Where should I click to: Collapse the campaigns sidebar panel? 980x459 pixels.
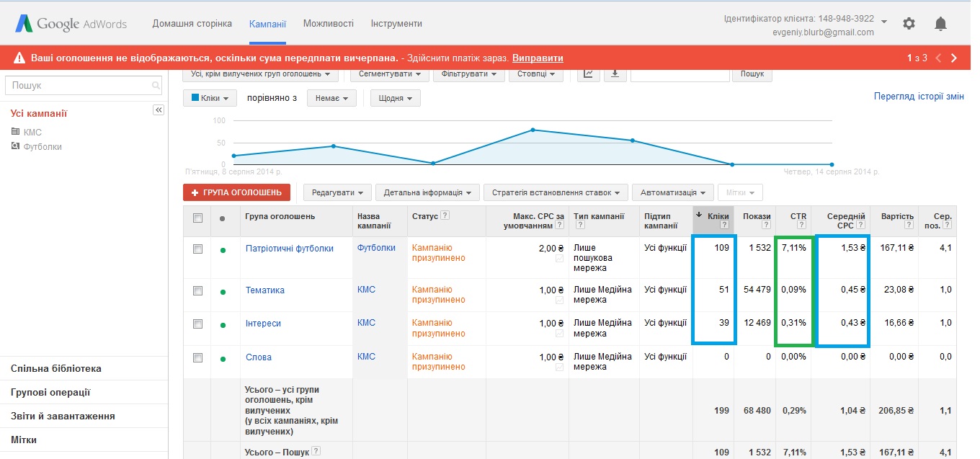point(159,110)
